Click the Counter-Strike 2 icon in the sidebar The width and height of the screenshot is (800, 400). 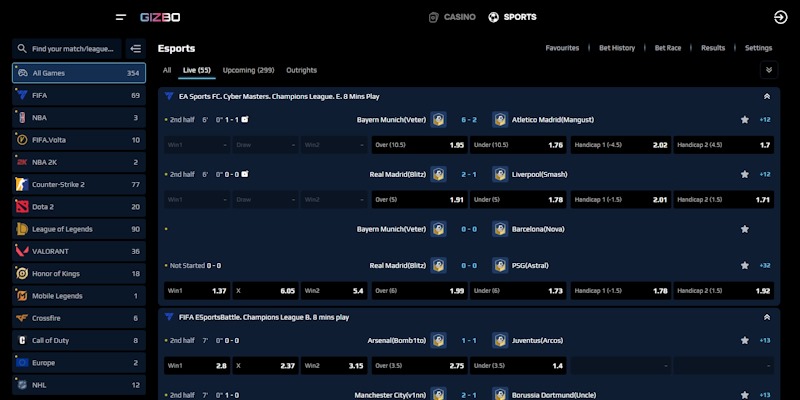click(22, 185)
